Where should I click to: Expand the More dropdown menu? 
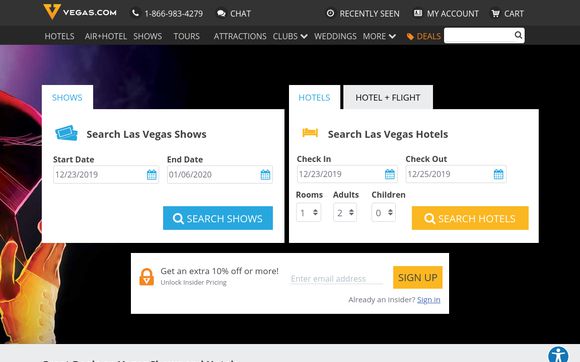pyautogui.click(x=379, y=36)
